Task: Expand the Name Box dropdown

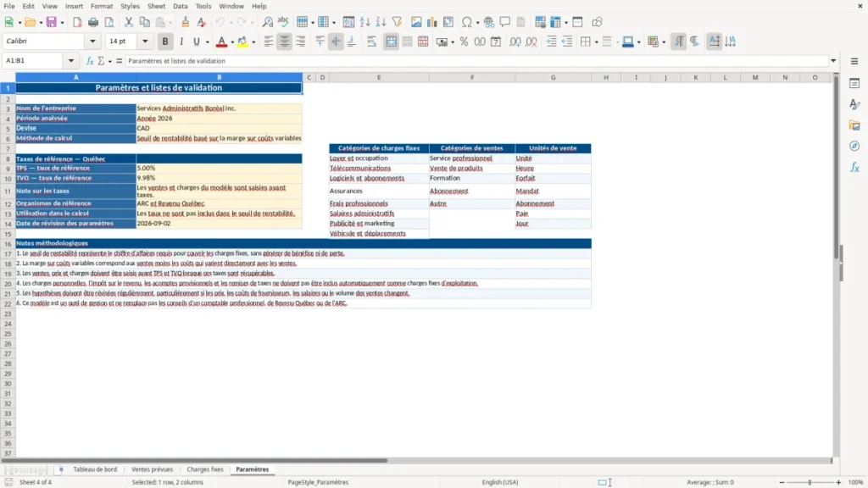Action: (x=71, y=61)
